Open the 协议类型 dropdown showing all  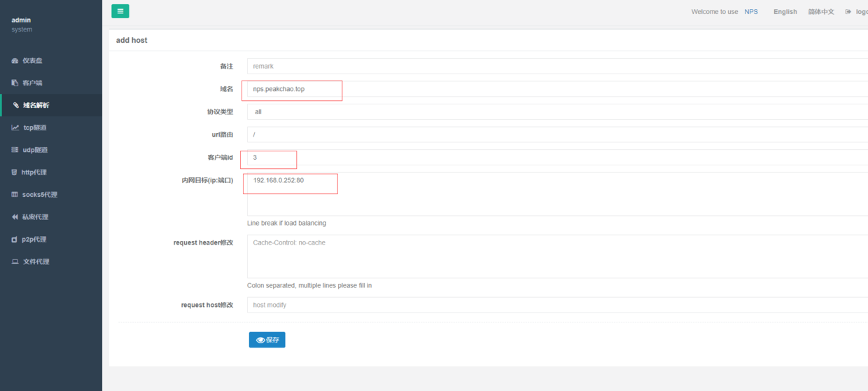(557, 112)
